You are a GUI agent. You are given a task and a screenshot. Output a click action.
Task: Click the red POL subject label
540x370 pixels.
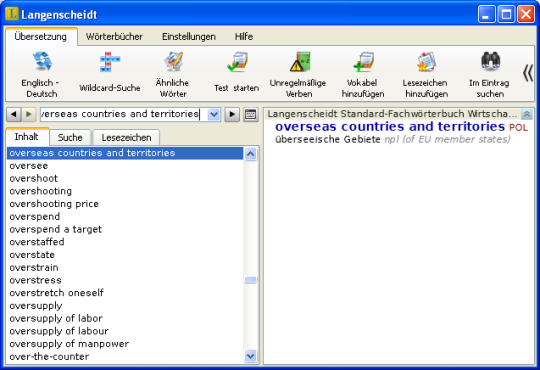click(x=518, y=128)
